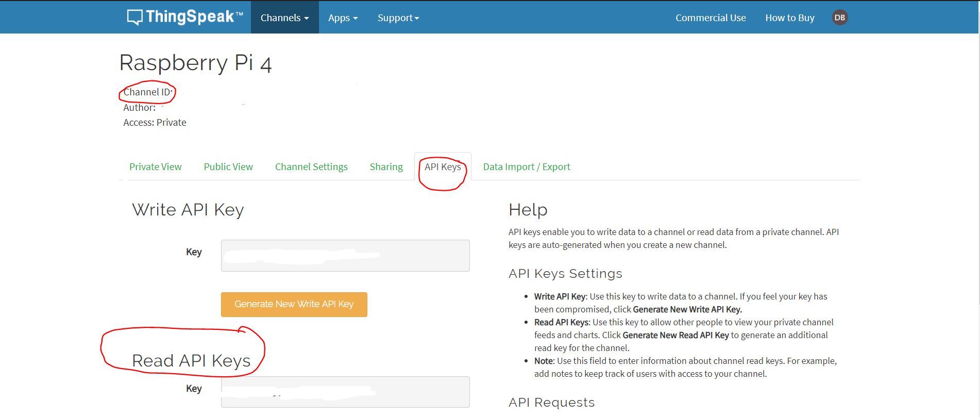
Task: Click the Write API Key heading
Action: 188,210
